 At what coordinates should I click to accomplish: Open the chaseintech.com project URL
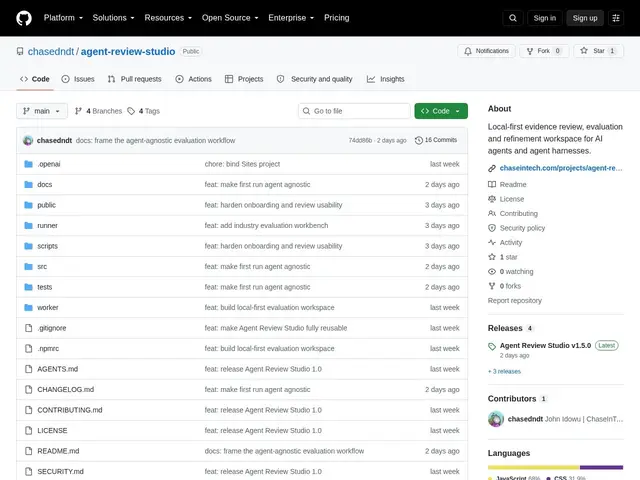(x=561, y=168)
